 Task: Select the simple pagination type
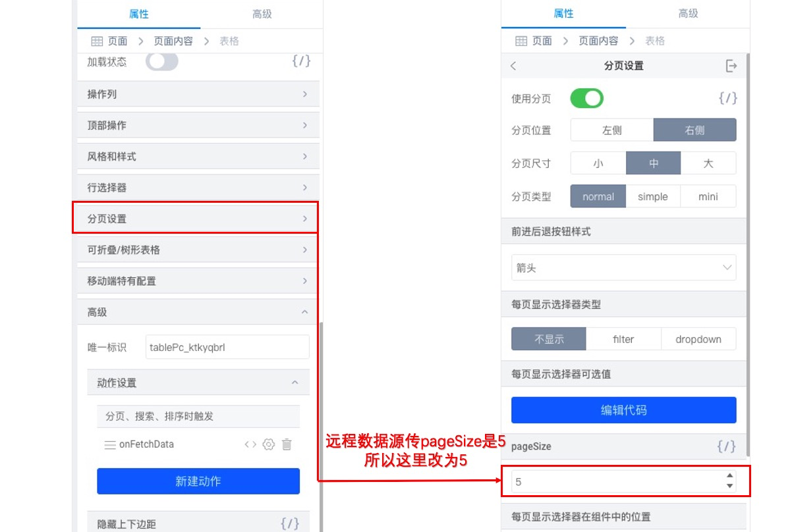[652, 197]
